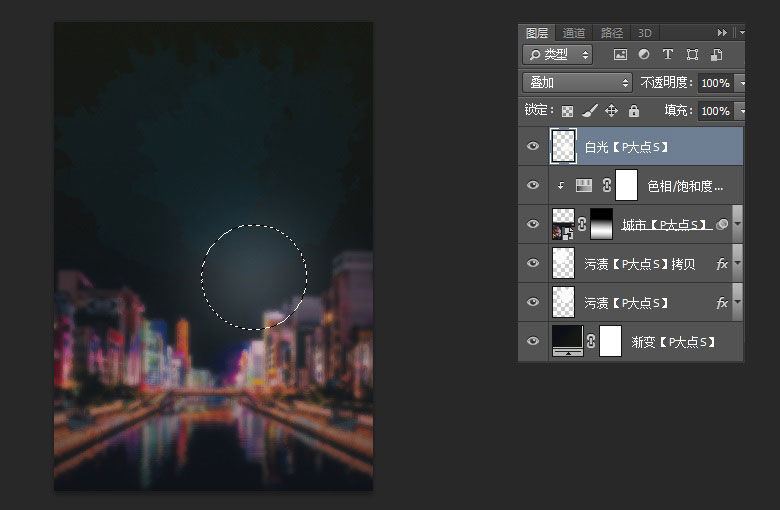Enable lock position icon
Screen dimensions: 780x510
click(x=611, y=111)
